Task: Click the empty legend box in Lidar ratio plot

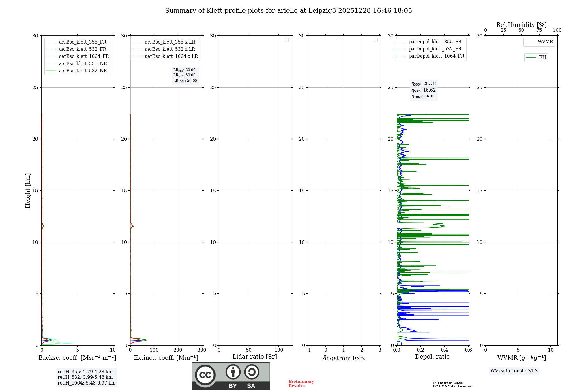Action: [287, 40]
